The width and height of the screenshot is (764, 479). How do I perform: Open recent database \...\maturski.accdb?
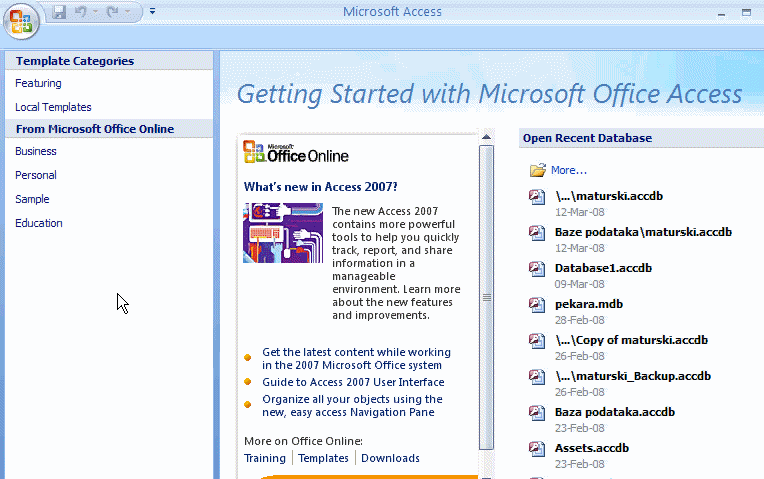click(x=609, y=196)
